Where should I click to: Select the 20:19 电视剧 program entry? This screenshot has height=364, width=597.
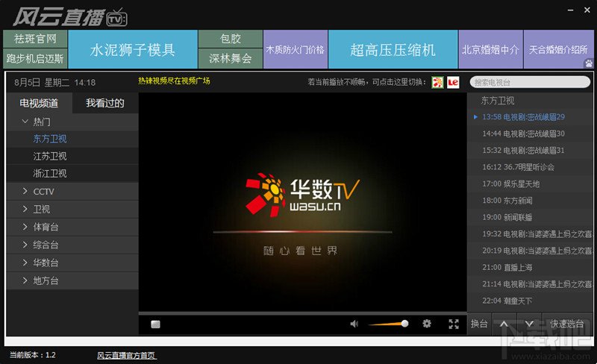(x=530, y=251)
